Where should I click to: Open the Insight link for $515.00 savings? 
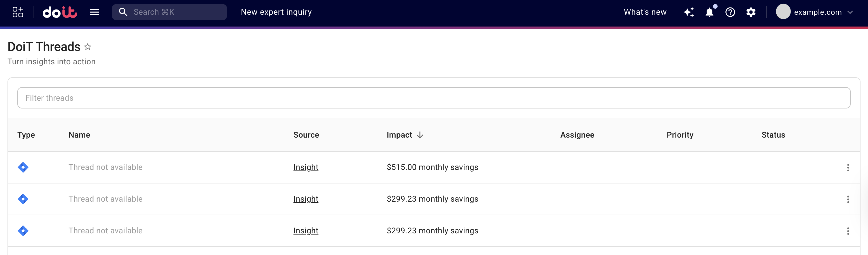[x=306, y=167]
